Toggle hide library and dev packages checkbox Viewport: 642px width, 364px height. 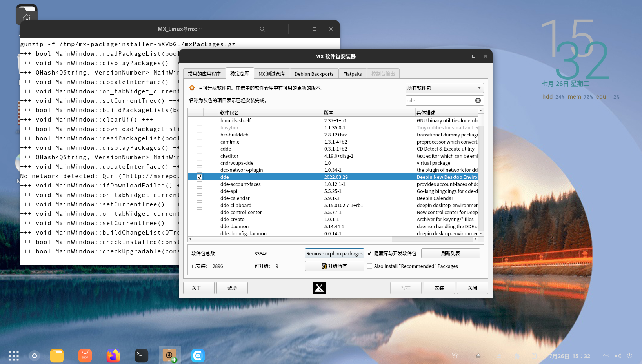[x=369, y=253]
